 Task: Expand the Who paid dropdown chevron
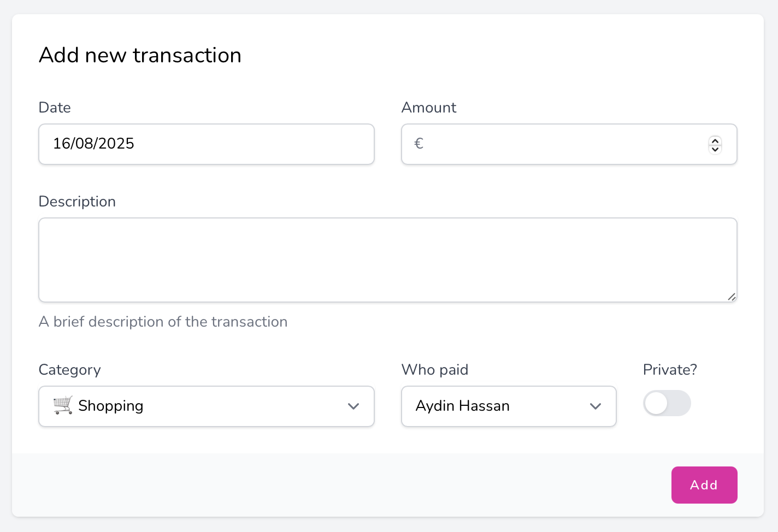[596, 406]
